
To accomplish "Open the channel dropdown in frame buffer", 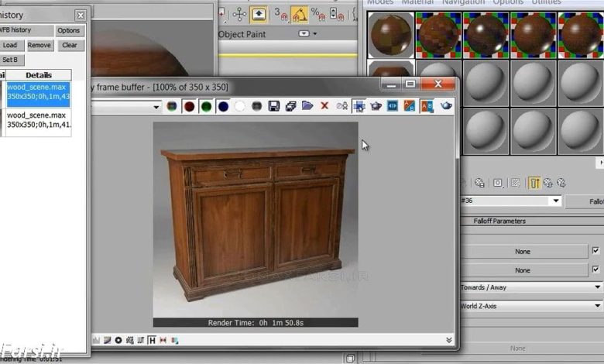I will pos(156,107).
